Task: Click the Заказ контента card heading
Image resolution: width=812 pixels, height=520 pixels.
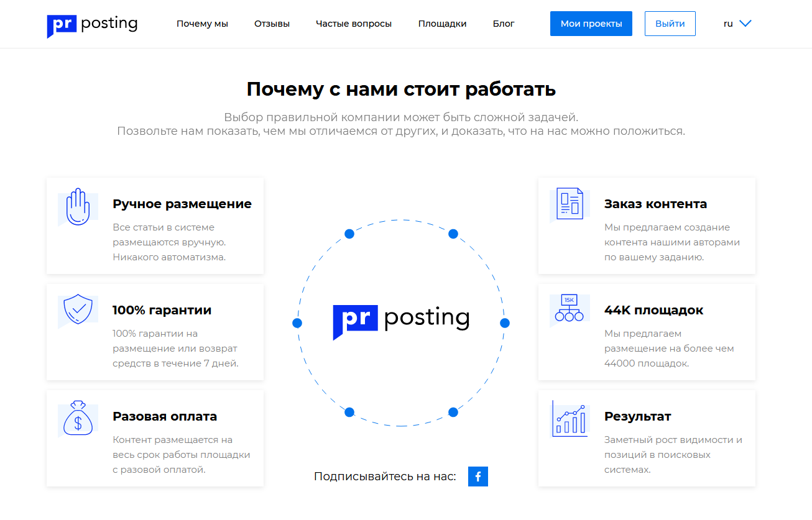Action: [x=655, y=204]
